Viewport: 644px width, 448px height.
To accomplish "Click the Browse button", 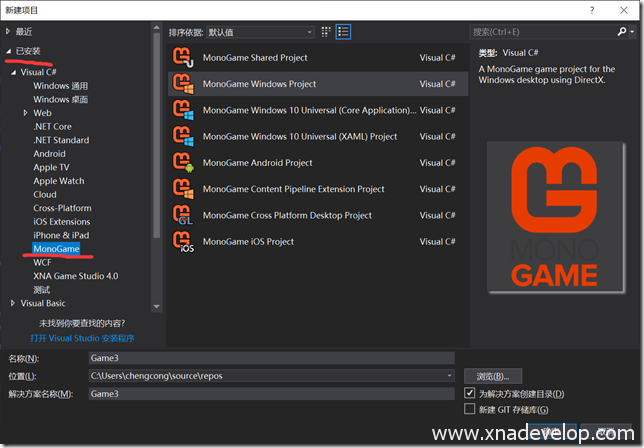I will [x=493, y=376].
